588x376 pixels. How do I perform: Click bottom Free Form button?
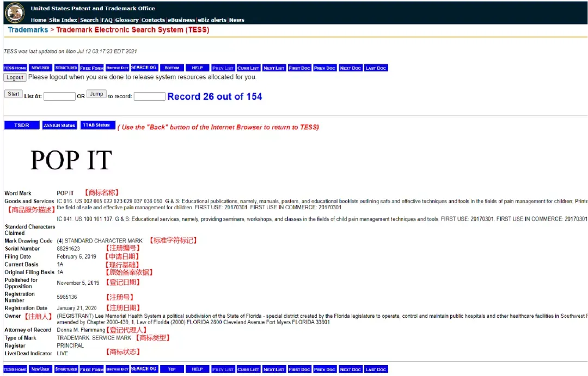tap(91, 369)
